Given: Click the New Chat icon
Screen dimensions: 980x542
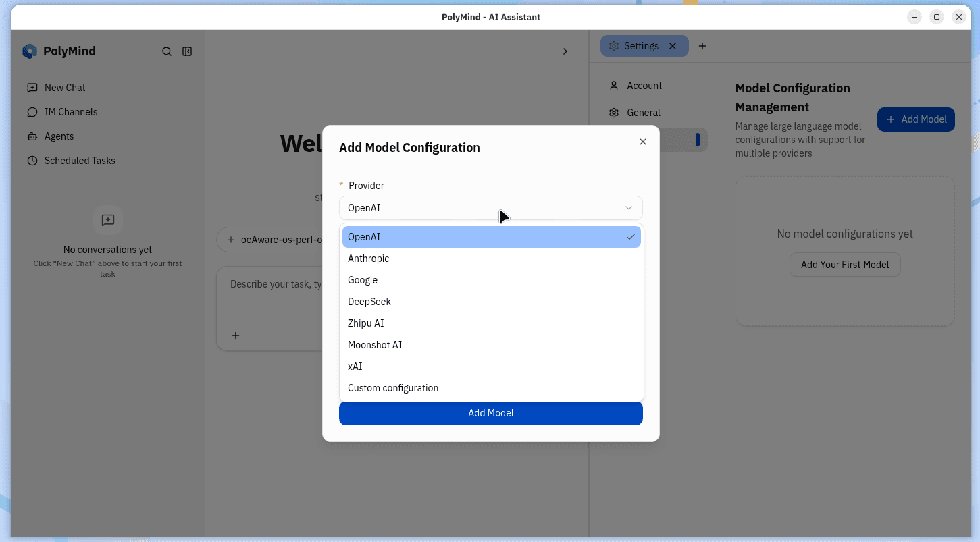Looking at the screenshot, I should point(32,88).
